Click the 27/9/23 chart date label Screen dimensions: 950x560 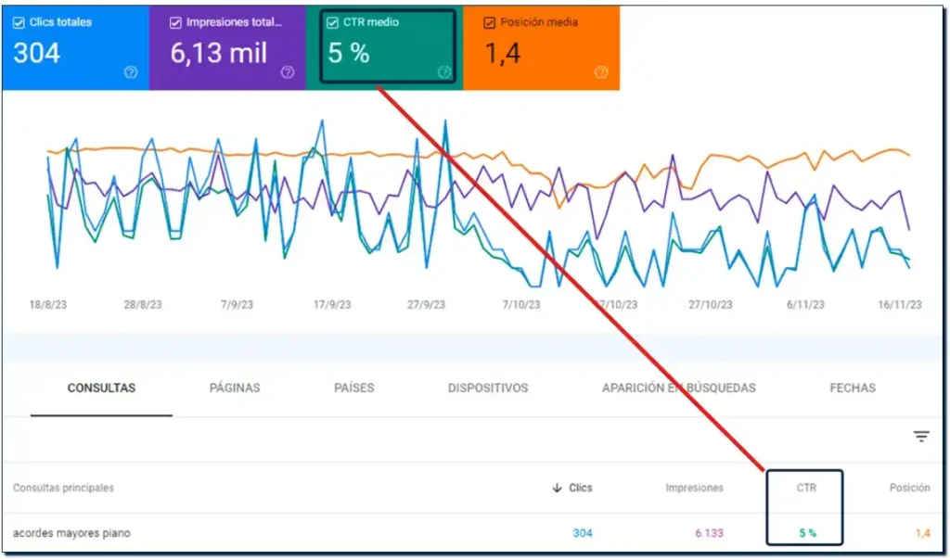(426, 304)
